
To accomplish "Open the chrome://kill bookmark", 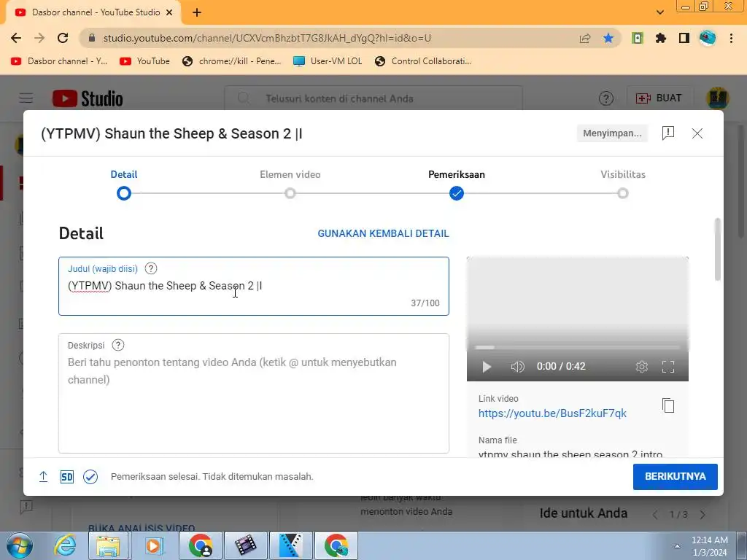I will 232,61.
